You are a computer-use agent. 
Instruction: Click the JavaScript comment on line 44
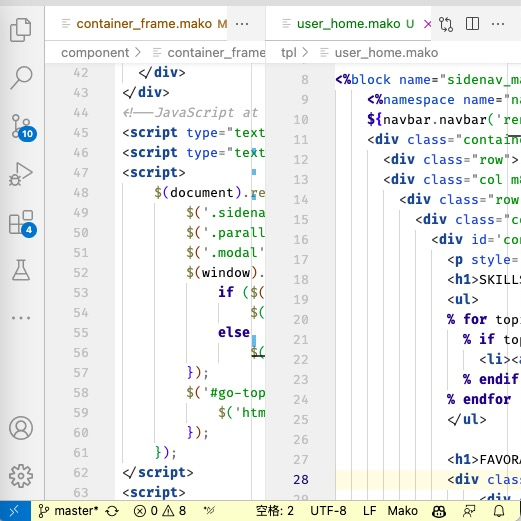(x=190, y=113)
